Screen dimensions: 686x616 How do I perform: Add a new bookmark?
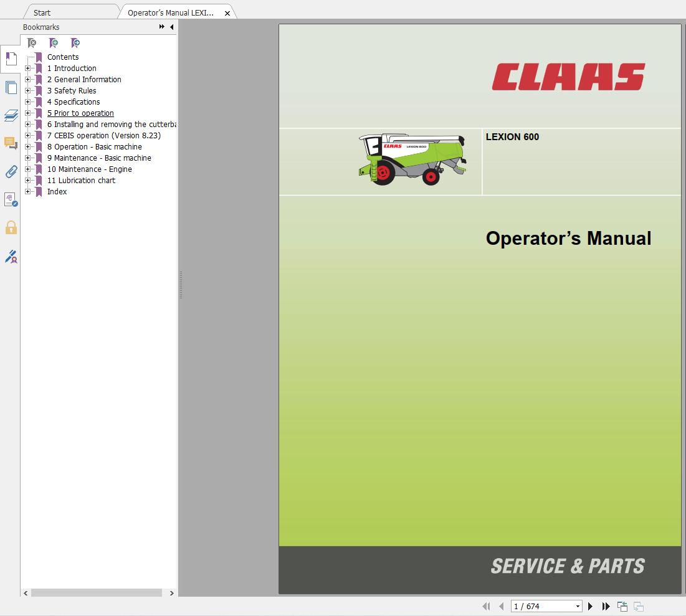click(53, 42)
